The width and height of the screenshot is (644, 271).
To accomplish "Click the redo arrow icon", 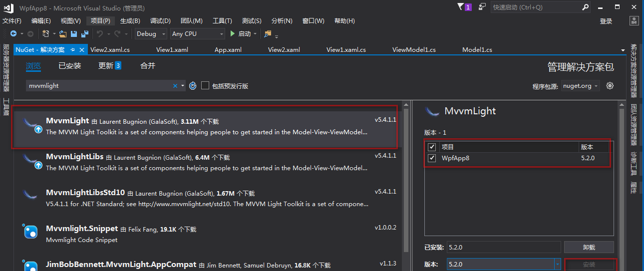I will click(x=117, y=33).
